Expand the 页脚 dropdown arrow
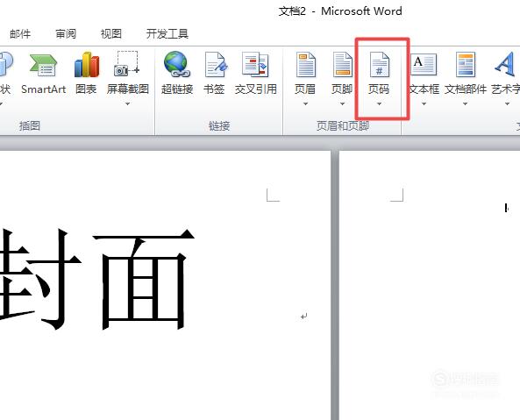Image resolution: width=520 pixels, height=420 pixels. 342,104
